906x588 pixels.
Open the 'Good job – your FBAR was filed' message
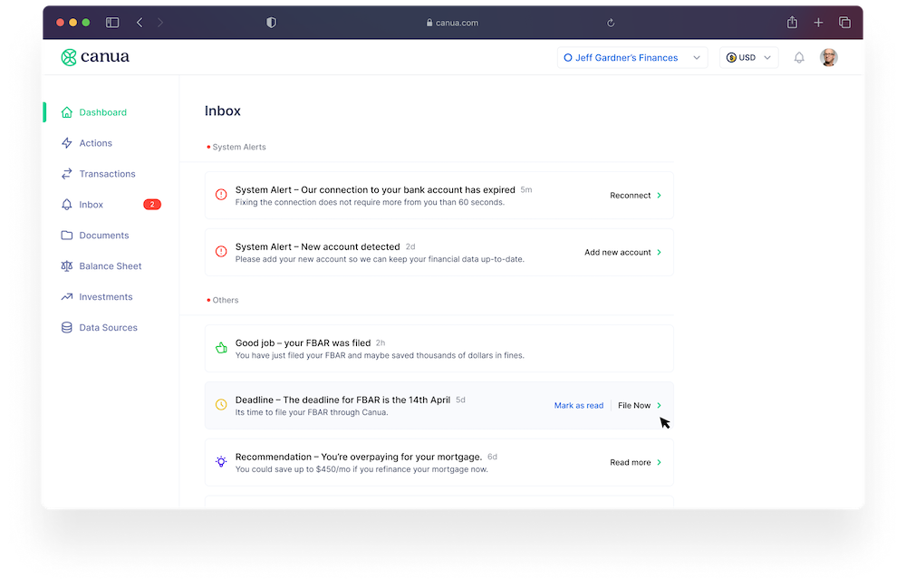pyautogui.click(x=439, y=348)
